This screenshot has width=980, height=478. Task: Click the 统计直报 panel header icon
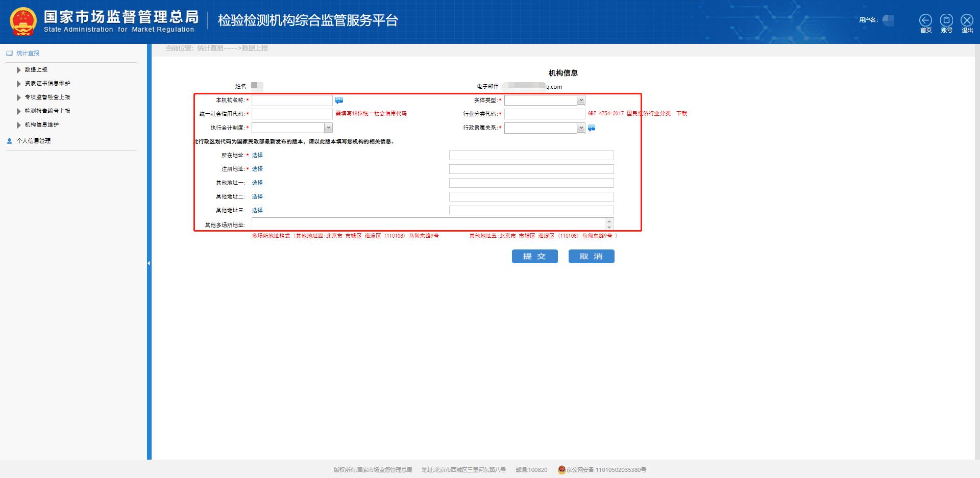coord(9,53)
